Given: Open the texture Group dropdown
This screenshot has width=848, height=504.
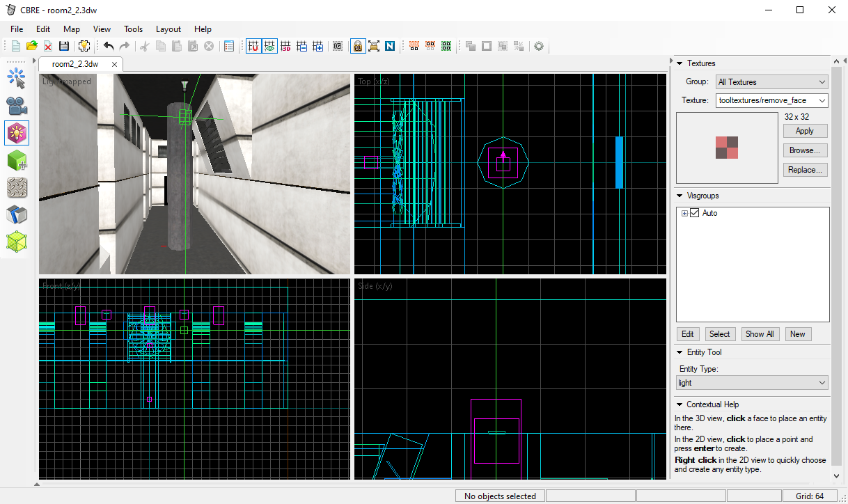Looking at the screenshot, I should click(771, 82).
